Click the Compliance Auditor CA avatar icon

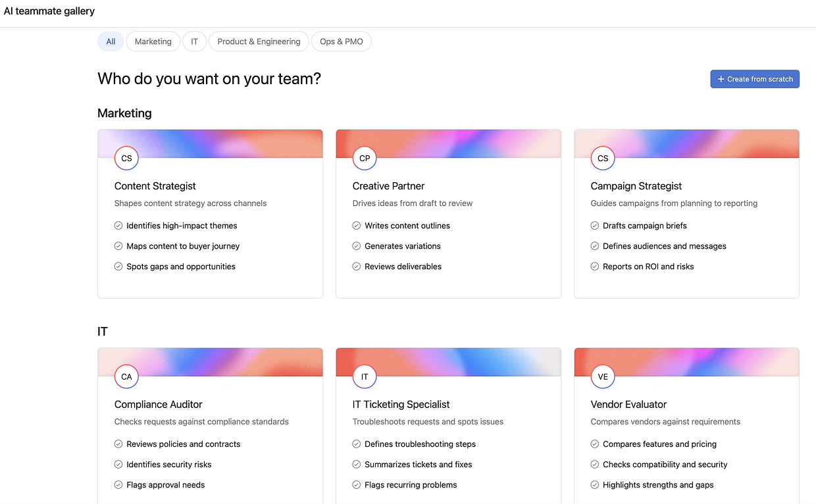[126, 377]
